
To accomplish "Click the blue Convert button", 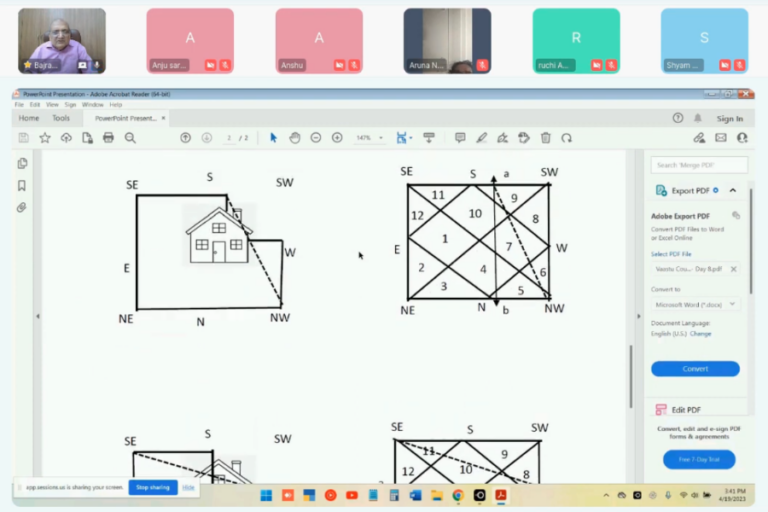I will tap(695, 368).
